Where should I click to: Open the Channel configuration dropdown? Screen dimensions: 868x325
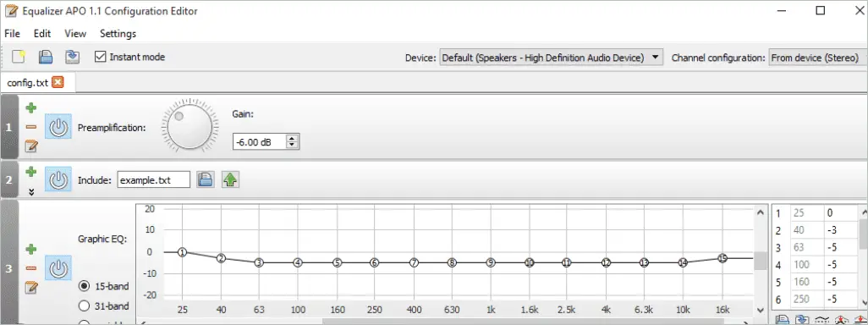tap(817, 58)
